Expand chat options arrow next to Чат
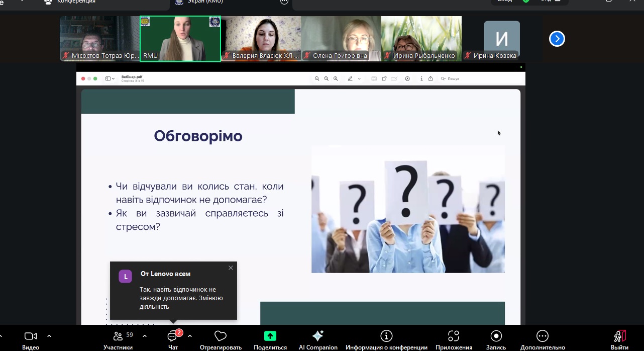The width and height of the screenshot is (644, 351). [x=190, y=336]
